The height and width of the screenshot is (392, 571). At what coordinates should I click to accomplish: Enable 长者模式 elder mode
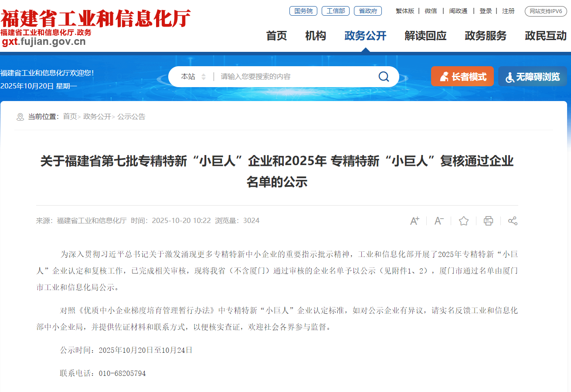point(462,77)
